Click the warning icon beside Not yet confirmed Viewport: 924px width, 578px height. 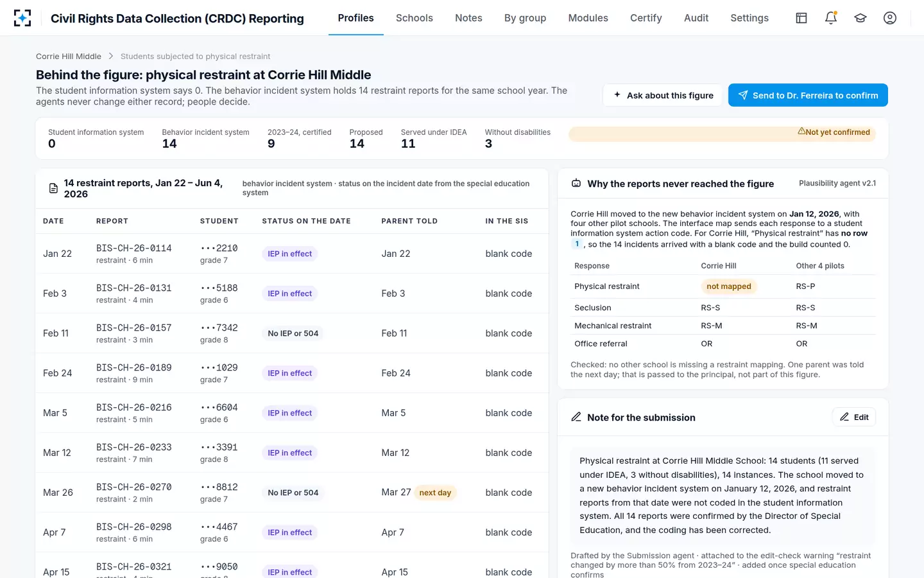[x=801, y=132]
